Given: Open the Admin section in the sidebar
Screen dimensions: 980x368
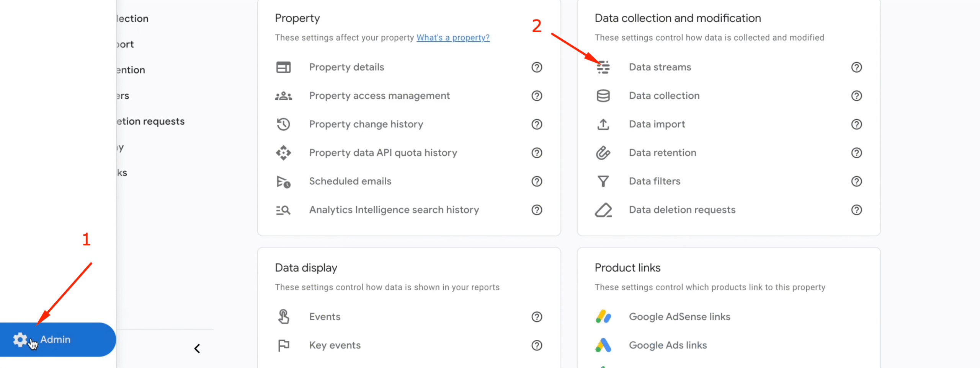Looking at the screenshot, I should [x=56, y=340].
